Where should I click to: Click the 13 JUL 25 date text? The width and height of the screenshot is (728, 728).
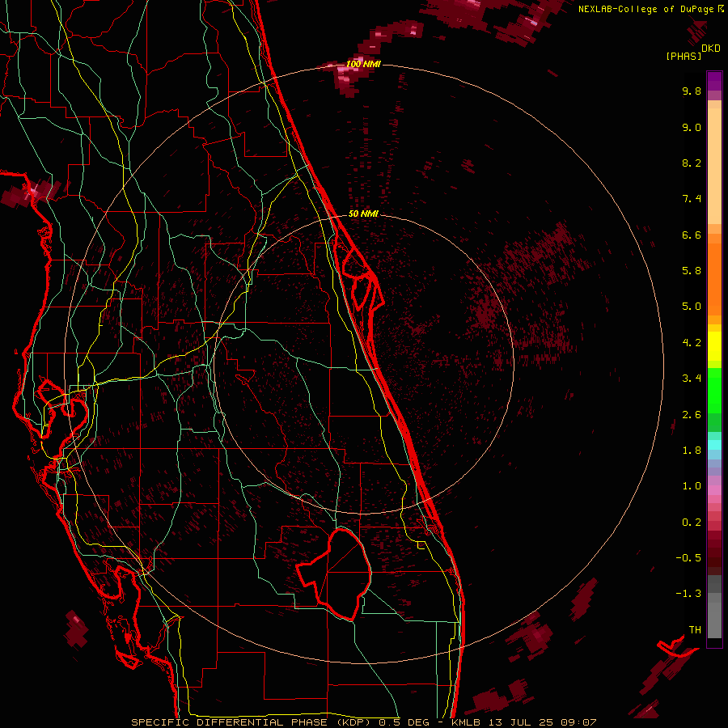520,722
